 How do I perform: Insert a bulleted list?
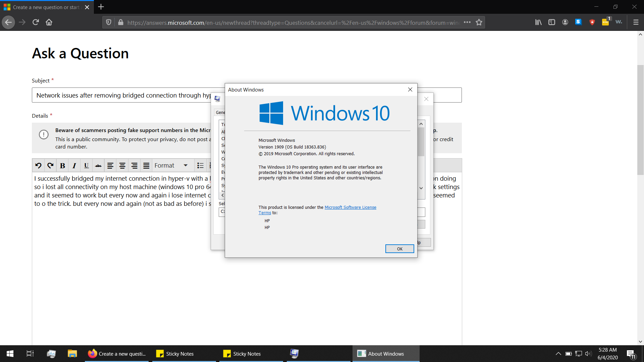tap(201, 166)
